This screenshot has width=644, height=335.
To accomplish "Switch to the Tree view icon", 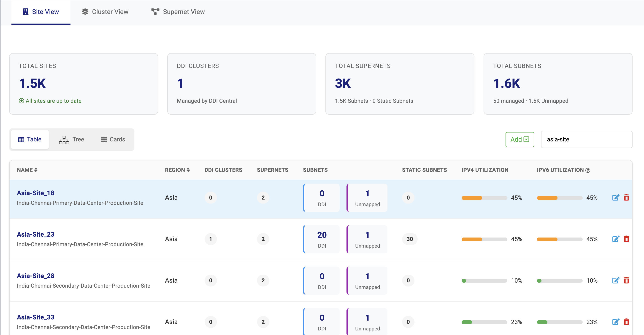I will [x=64, y=140].
